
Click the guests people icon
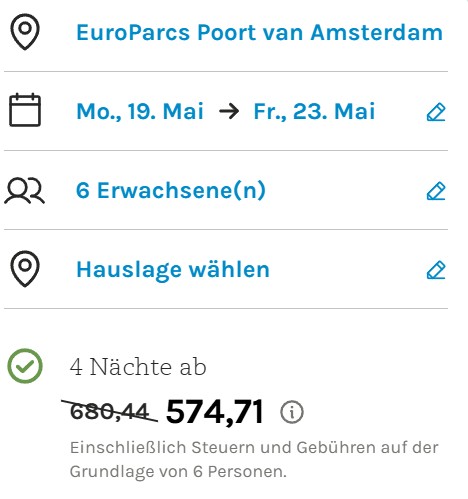pyautogui.click(x=24, y=190)
